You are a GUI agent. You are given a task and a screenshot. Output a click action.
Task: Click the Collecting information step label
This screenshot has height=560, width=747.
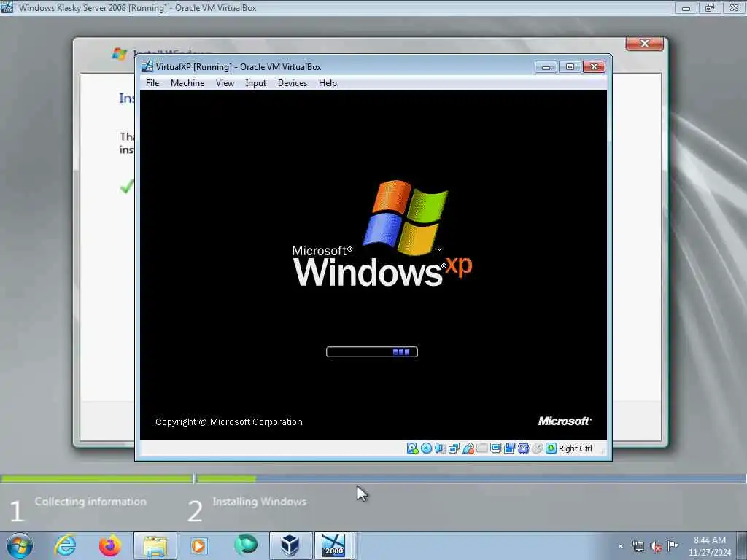(x=90, y=502)
